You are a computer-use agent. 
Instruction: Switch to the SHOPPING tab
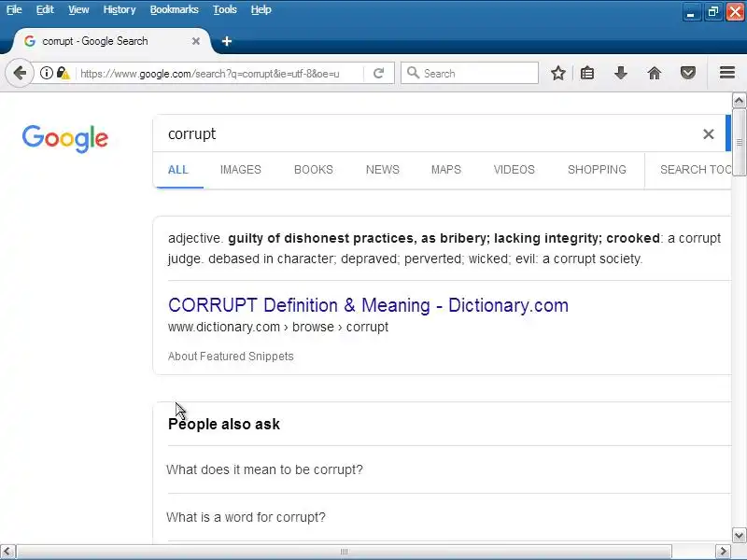point(597,170)
